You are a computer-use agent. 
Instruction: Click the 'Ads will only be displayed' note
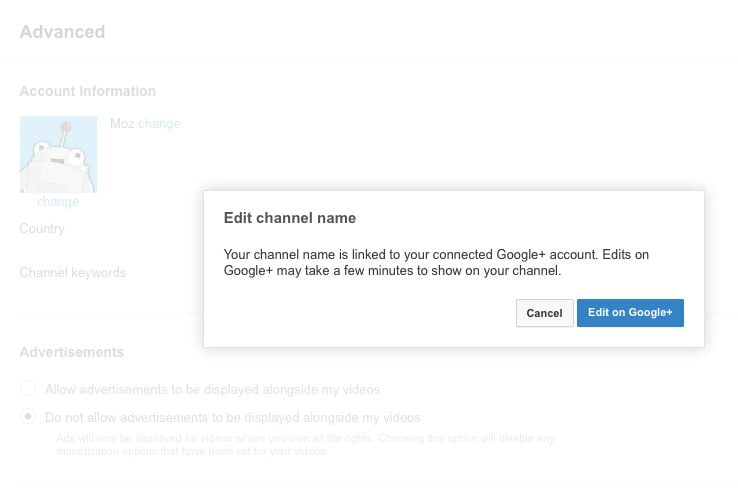(x=305, y=445)
